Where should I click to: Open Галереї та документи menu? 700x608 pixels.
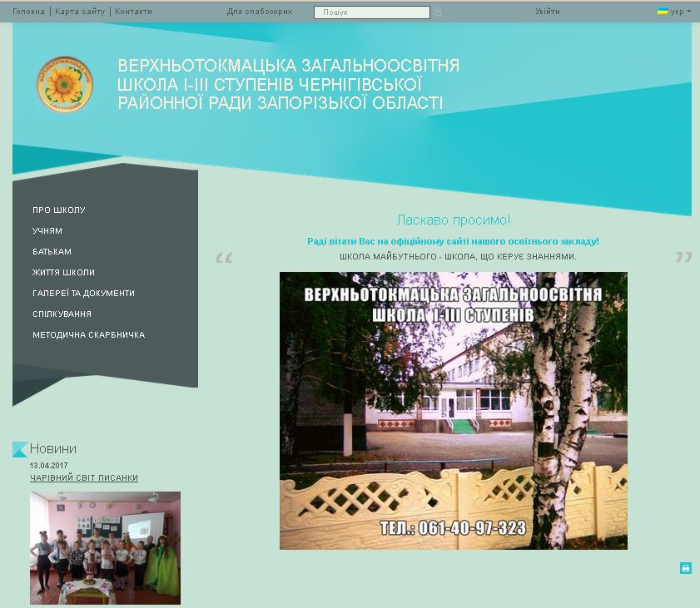(x=83, y=294)
